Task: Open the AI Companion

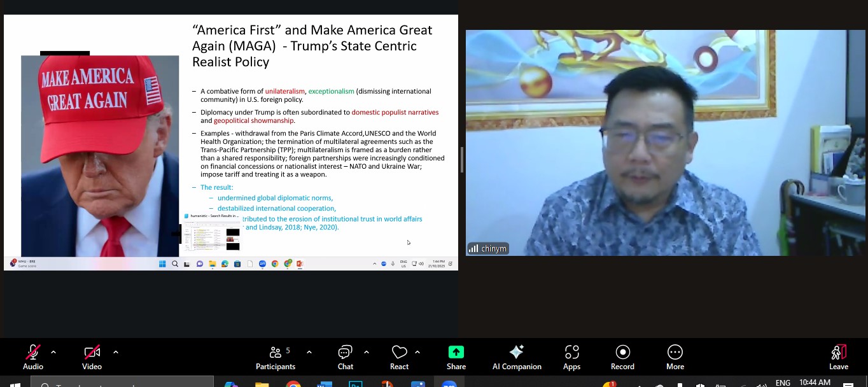Action: [517, 356]
